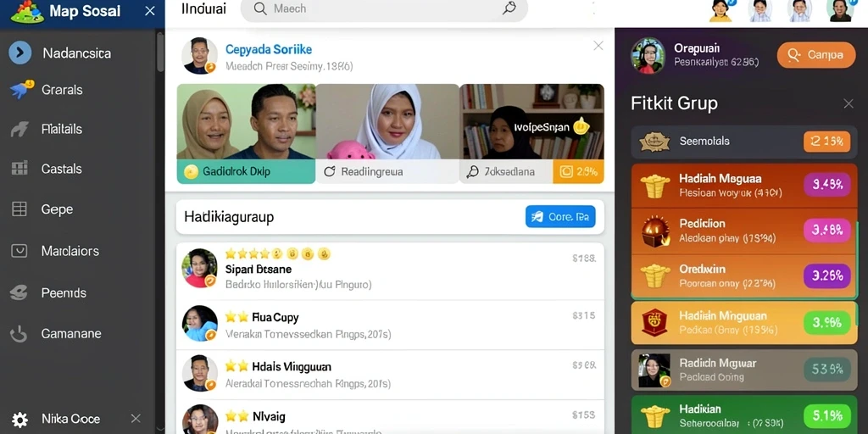Open the Castals grid icon
This screenshot has height=434, width=868.
tap(19, 169)
